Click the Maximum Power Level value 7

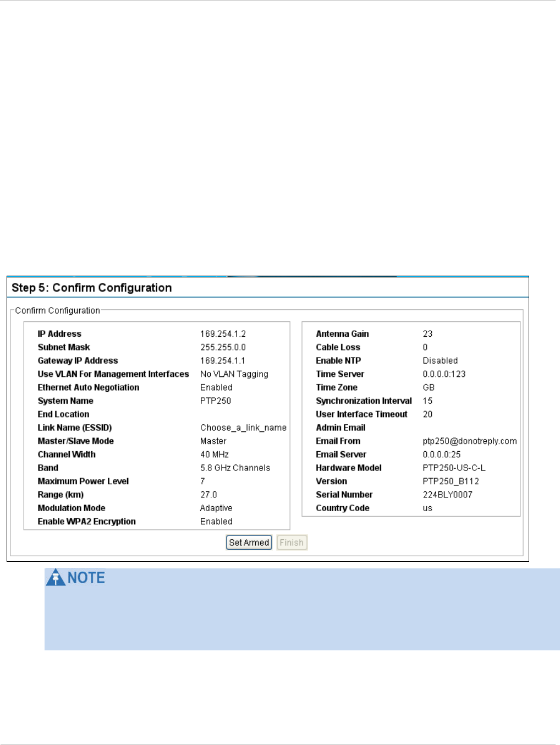pyautogui.click(x=202, y=481)
